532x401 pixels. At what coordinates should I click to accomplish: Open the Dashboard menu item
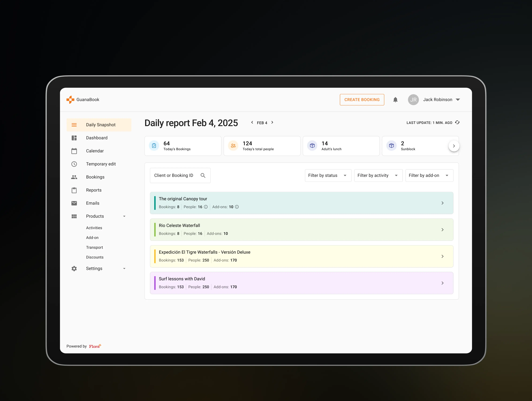tap(97, 138)
